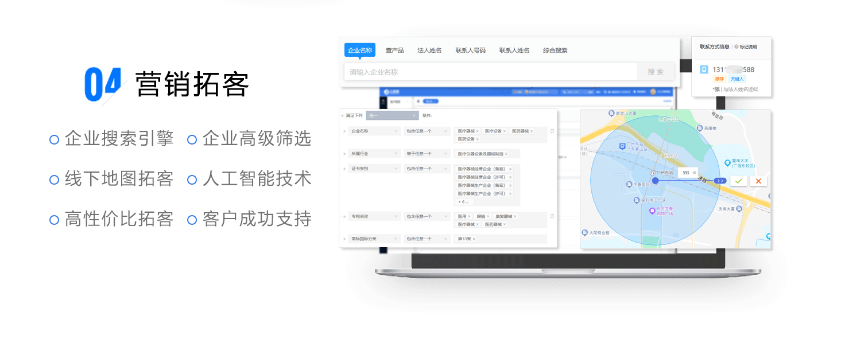Click the + 6 ... more tags button

(x=464, y=202)
